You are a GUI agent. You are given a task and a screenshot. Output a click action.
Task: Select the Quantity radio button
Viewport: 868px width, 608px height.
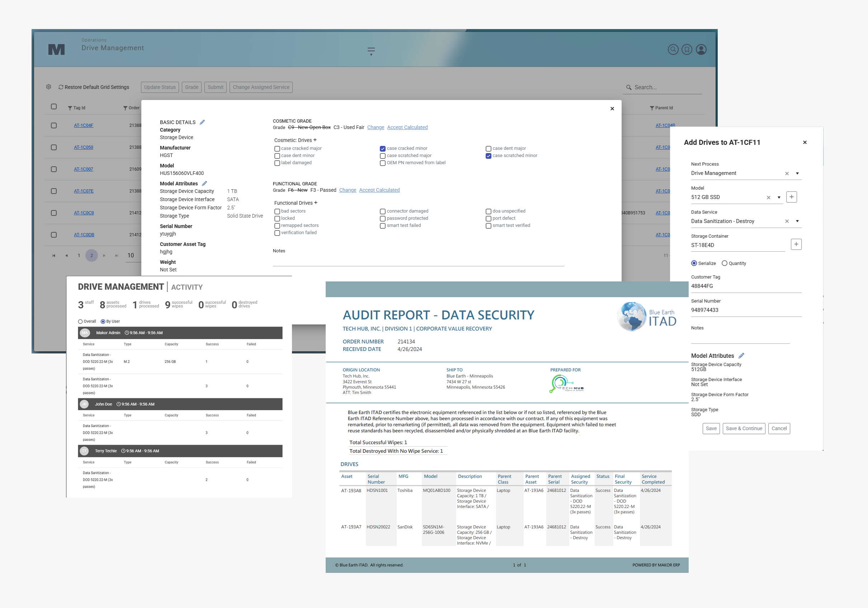[724, 263]
